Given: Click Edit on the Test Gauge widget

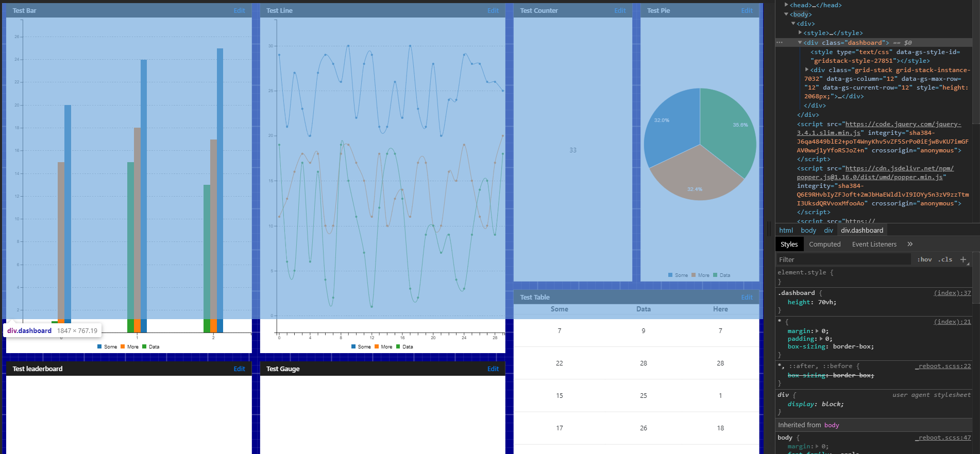Looking at the screenshot, I should click(493, 369).
